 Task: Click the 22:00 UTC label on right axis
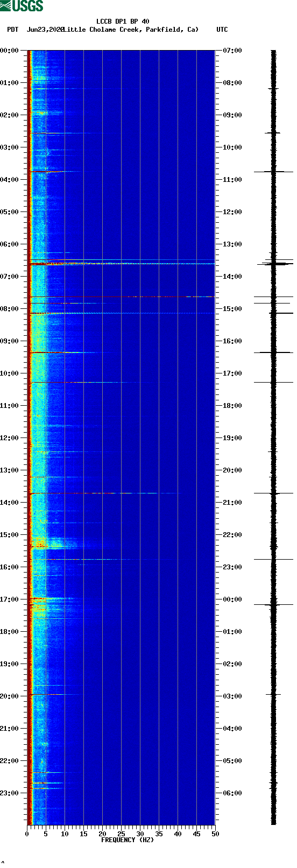tap(232, 535)
